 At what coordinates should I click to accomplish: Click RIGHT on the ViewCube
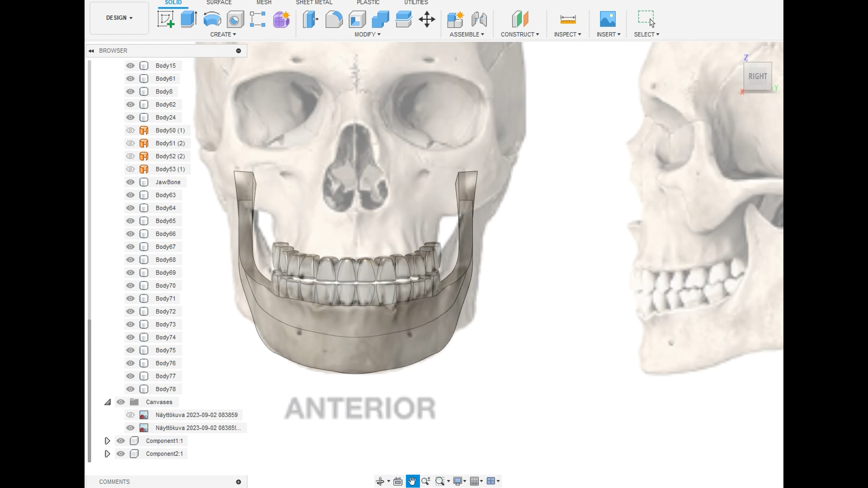(x=758, y=76)
